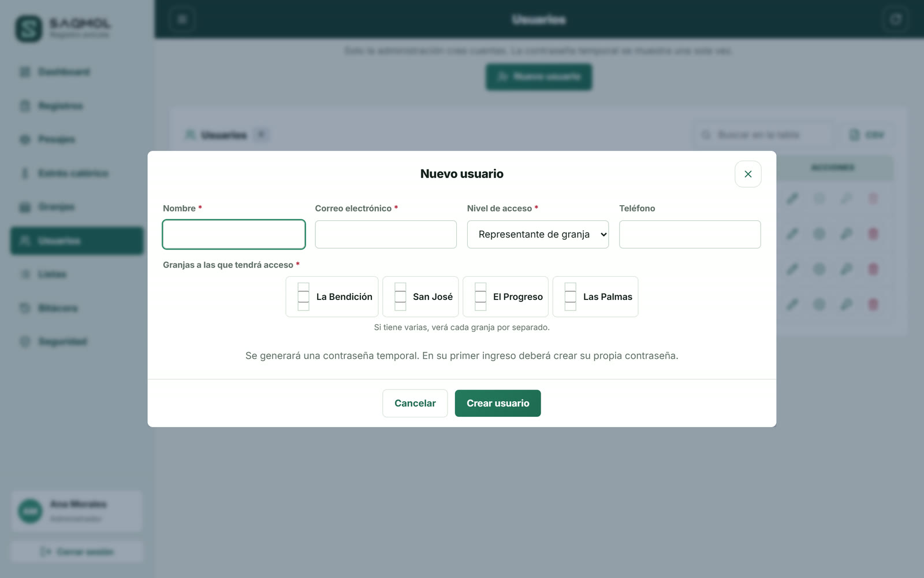
Task: Click the Cerrar sesión button
Action: (x=77, y=552)
